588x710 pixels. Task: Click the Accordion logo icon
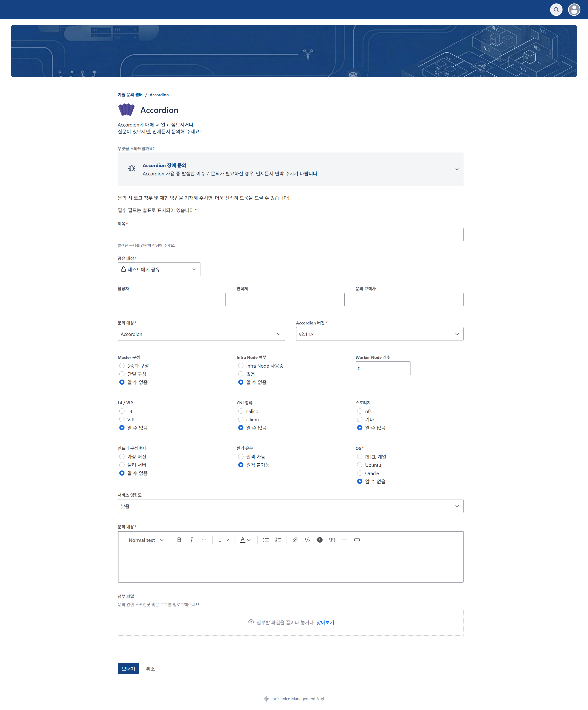point(126,110)
